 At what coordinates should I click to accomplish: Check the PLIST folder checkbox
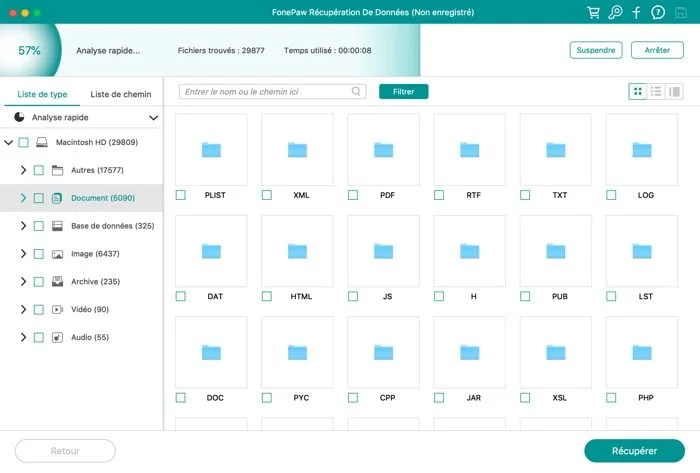click(x=181, y=195)
